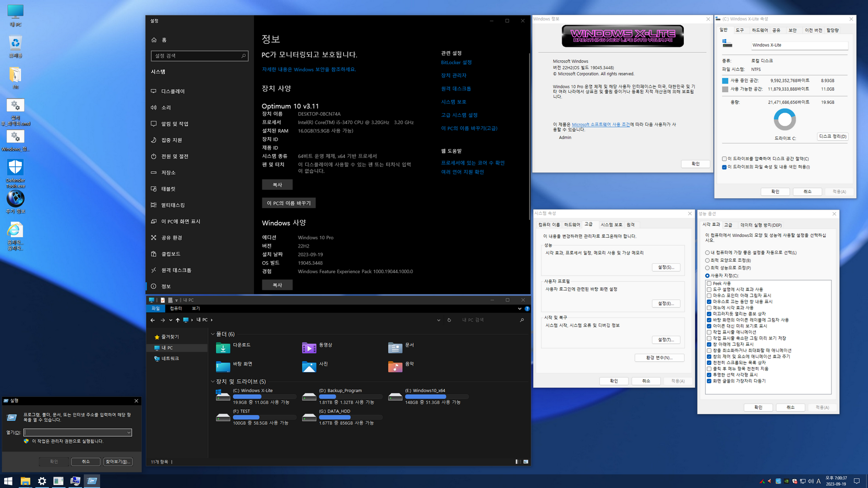Open Settings gear in taskbar
This screenshot has width=868, height=488.
(x=42, y=481)
